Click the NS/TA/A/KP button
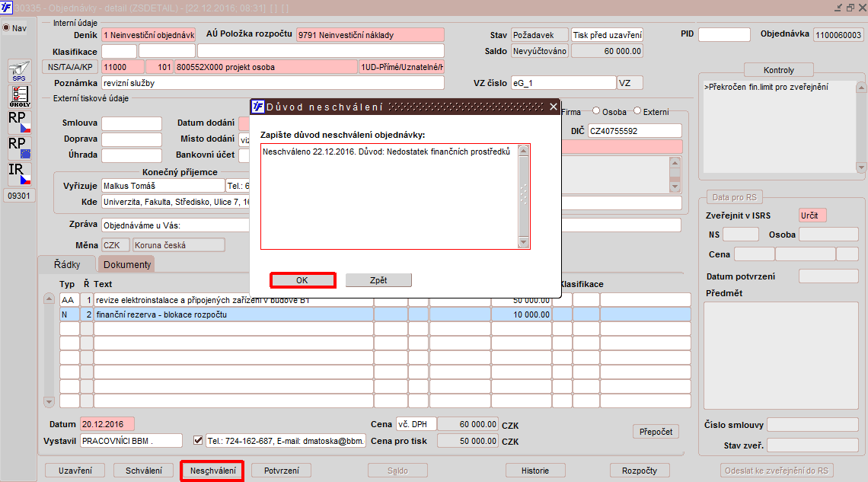The width and height of the screenshot is (868, 482). 70,67
